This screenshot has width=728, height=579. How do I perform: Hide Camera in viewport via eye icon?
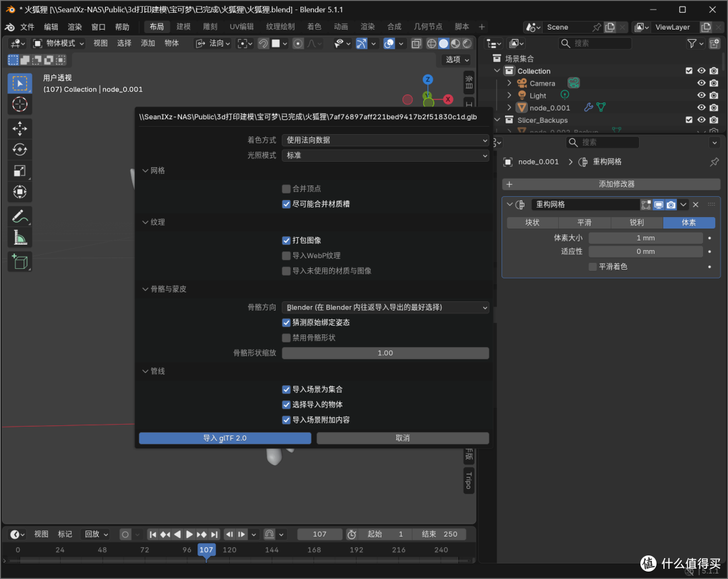pos(701,83)
